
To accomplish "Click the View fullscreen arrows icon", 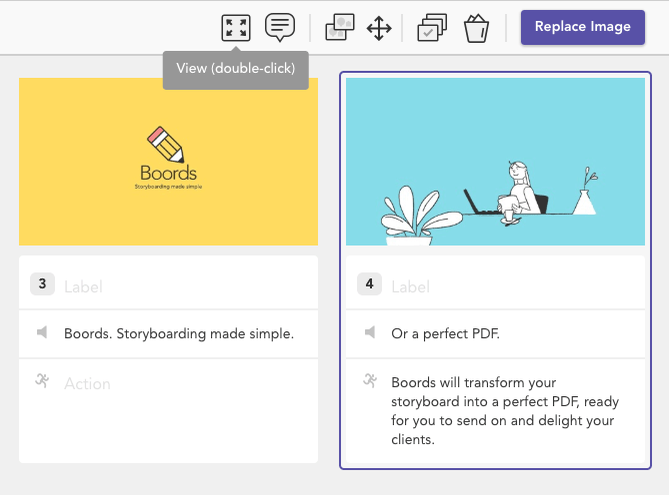I will tap(236, 28).
